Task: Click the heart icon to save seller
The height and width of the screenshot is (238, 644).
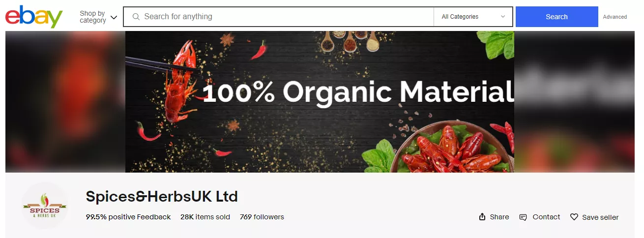Action: tap(574, 217)
